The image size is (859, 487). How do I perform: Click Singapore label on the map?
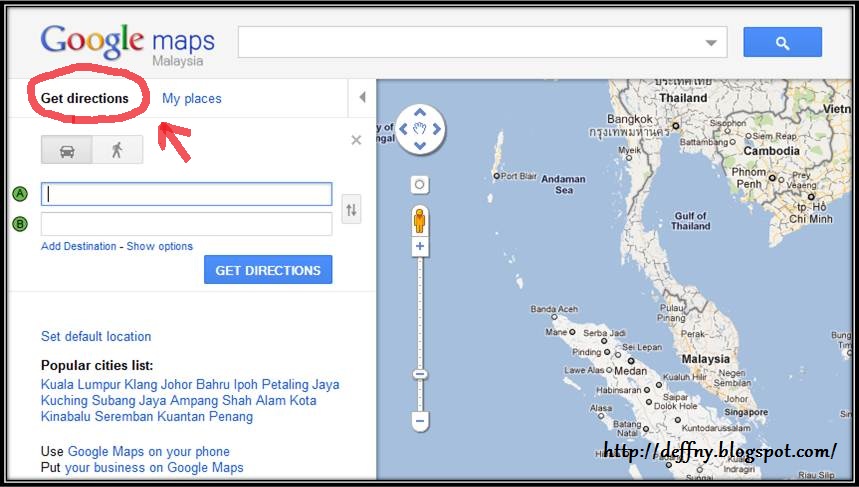click(746, 412)
